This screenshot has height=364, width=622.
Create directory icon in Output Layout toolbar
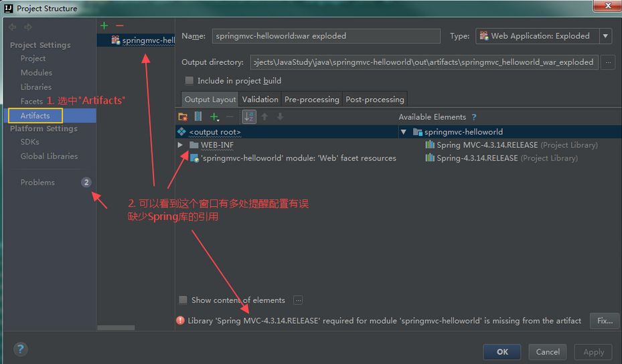pos(183,116)
